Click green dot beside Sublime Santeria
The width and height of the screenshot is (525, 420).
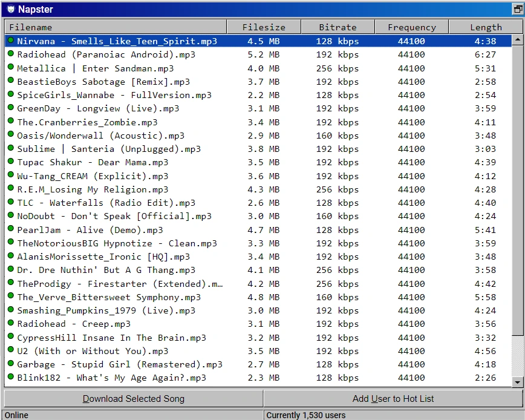[x=11, y=148]
